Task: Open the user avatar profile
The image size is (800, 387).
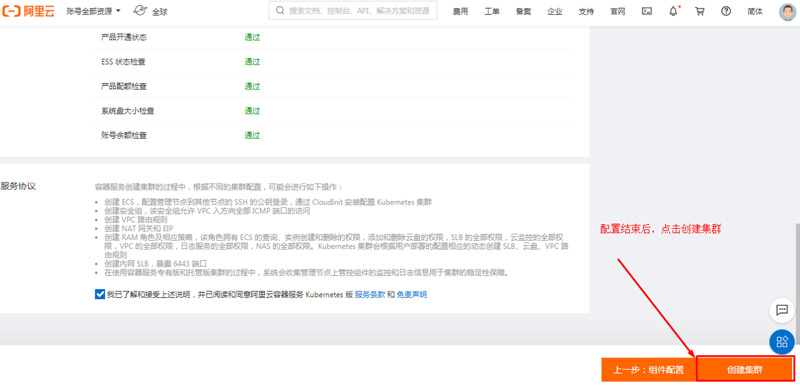Action: [787, 12]
